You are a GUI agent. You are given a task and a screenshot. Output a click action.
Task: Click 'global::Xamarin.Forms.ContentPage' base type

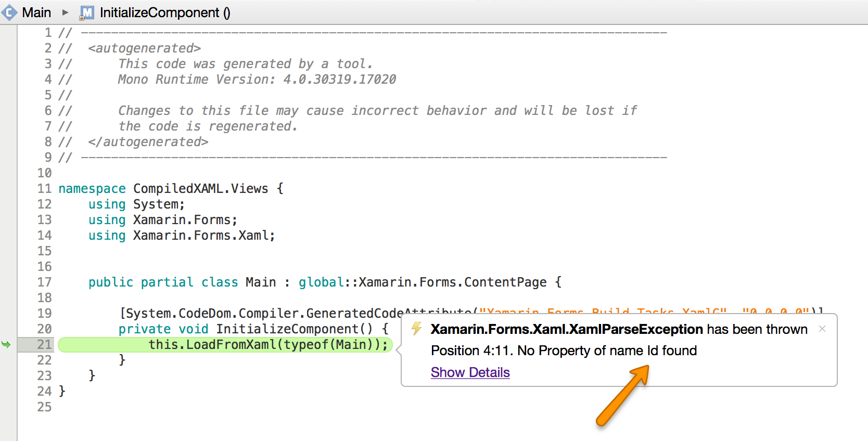pos(423,282)
